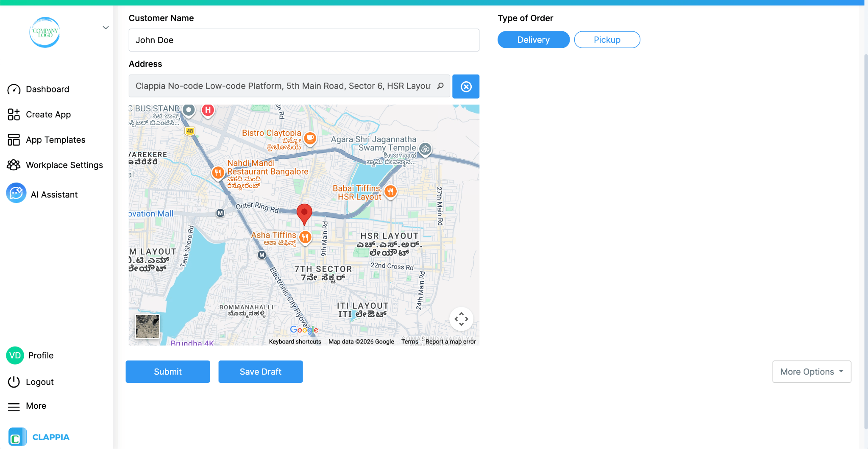
Task: Click the page vertical scrollbar
Action: (865, 241)
